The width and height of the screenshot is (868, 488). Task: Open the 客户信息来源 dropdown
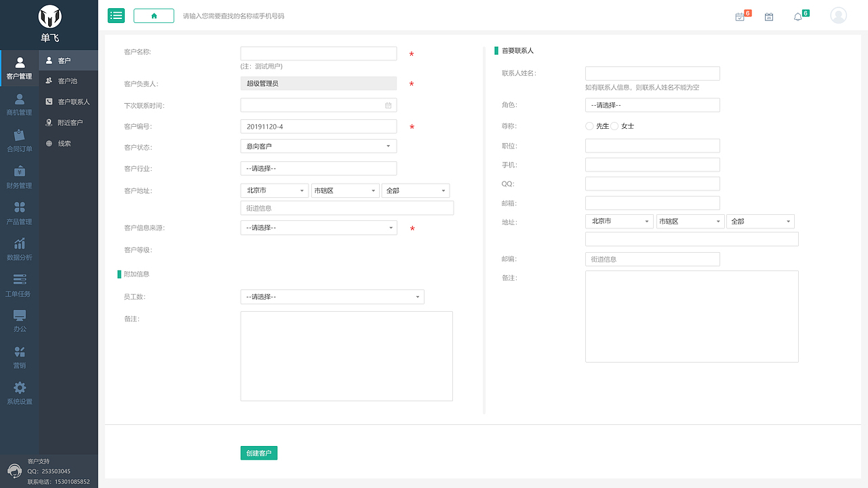coord(318,228)
